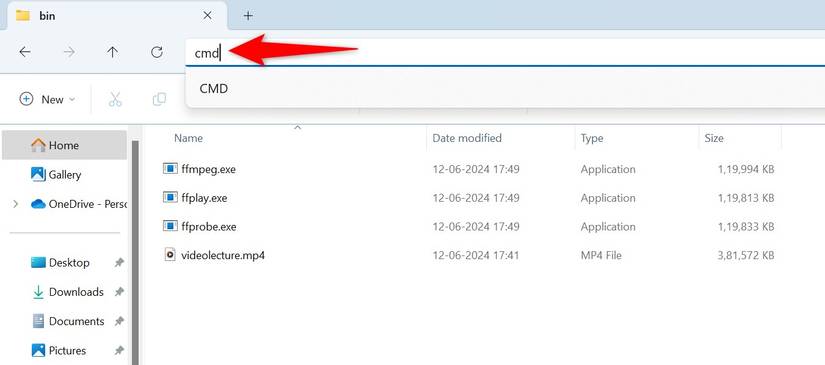
Task: Go back with the left arrow
Action: click(x=25, y=52)
